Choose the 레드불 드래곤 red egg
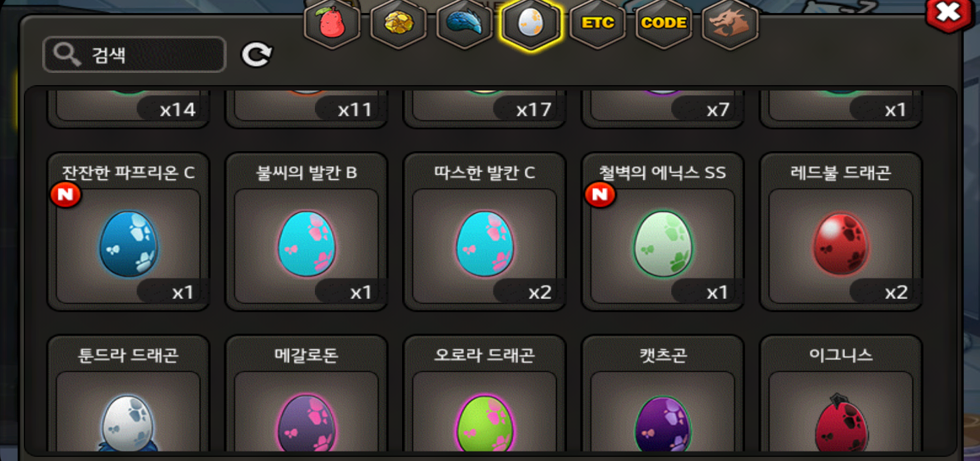This screenshot has width=980, height=461. (841, 232)
